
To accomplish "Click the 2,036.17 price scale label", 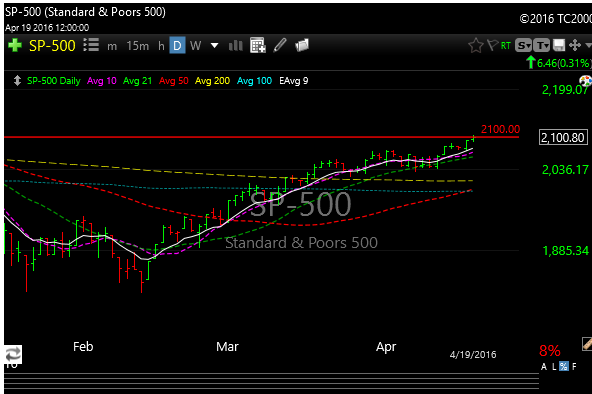I will (x=565, y=170).
